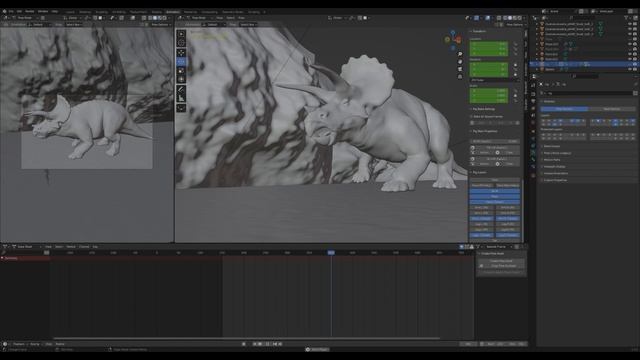Collapse the Transform panel in sidebar
640x360 pixels.
pos(478,31)
